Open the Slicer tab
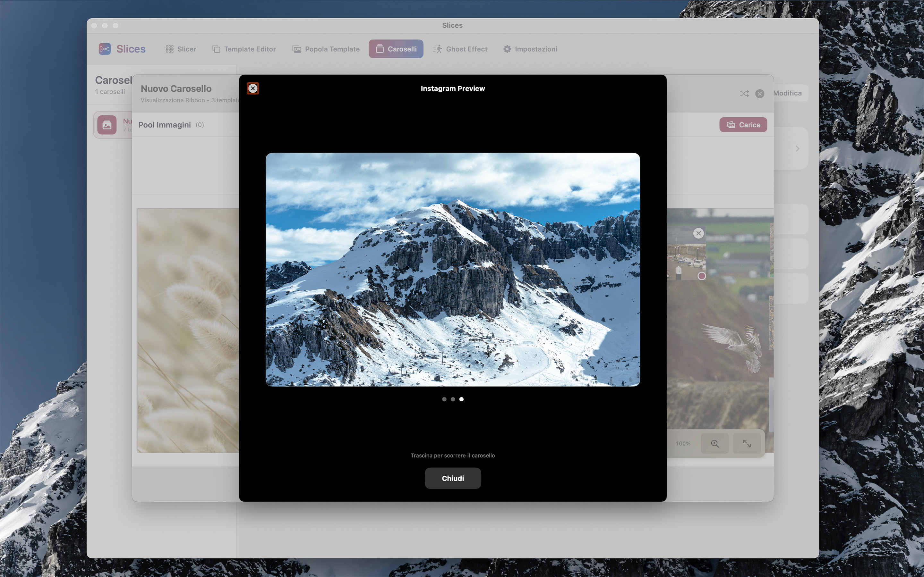 [181, 49]
